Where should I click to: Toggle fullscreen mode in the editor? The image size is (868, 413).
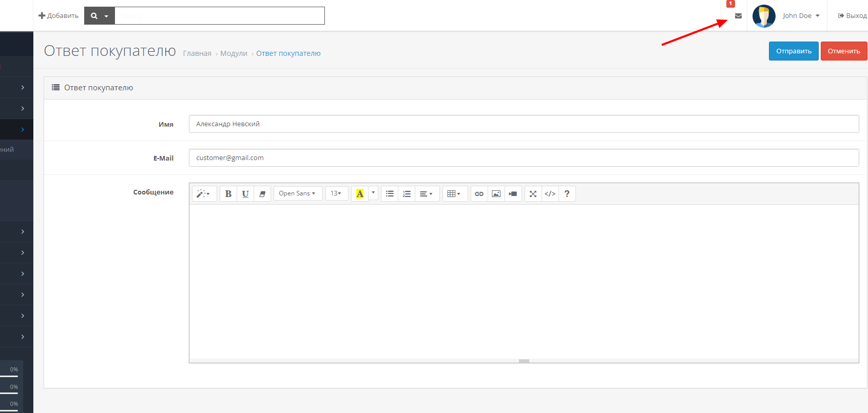point(533,194)
